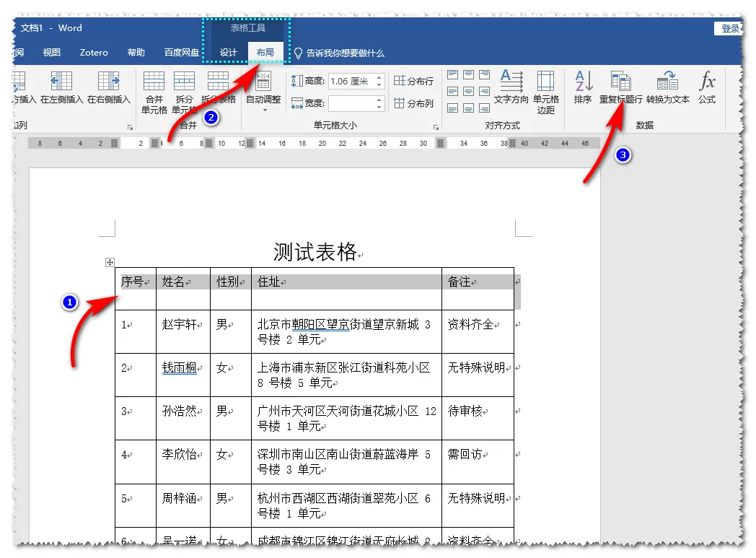Click address cell starting 广州市天河区
This screenshot has width=756, height=558.
(346, 419)
